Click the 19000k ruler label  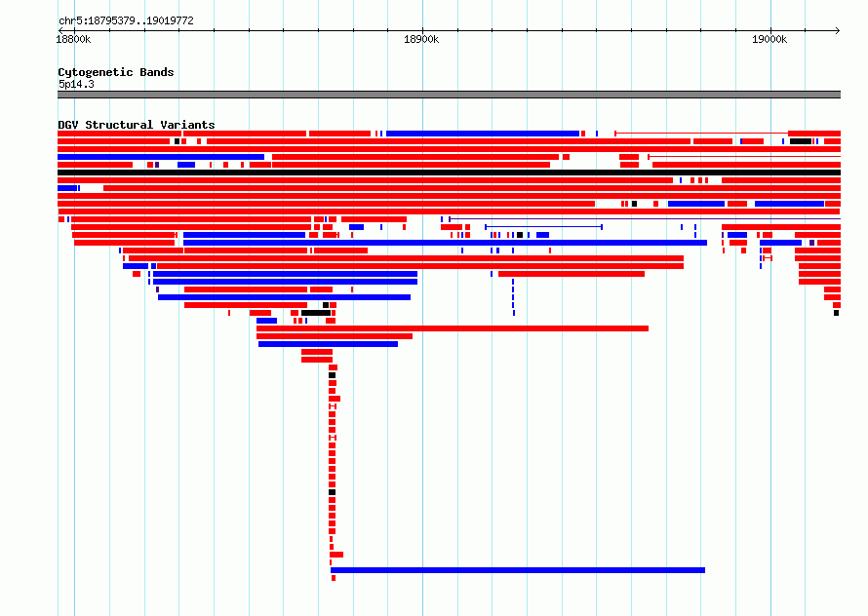coord(769,39)
